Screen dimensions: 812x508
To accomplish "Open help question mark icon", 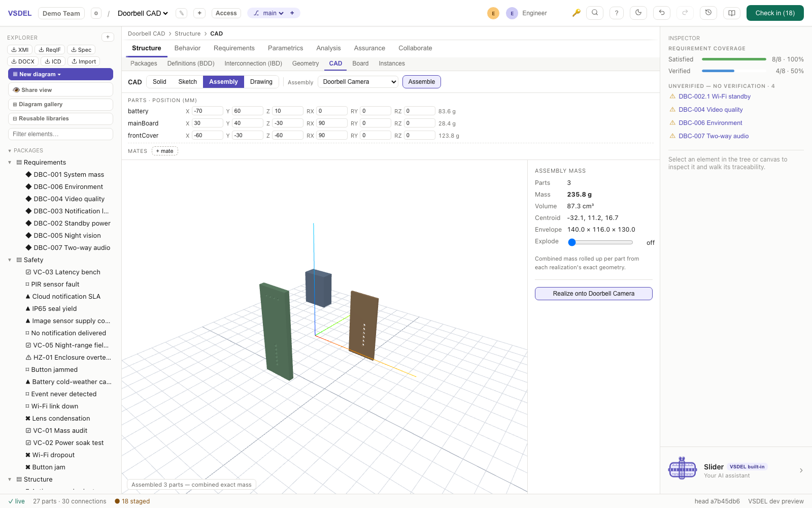I will click(617, 13).
